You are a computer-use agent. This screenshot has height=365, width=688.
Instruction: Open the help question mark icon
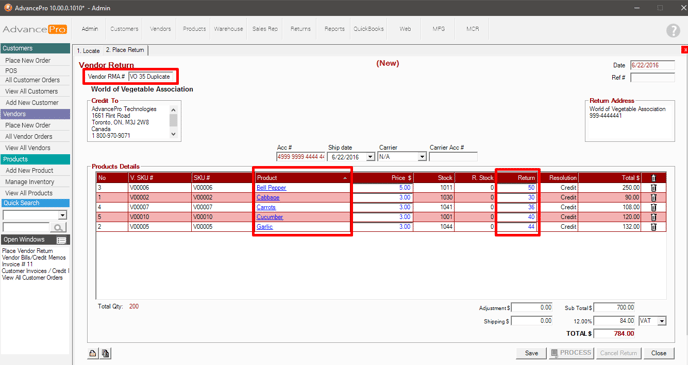673,30
